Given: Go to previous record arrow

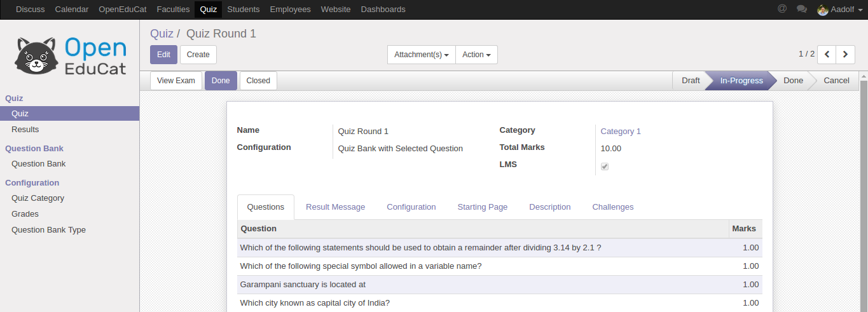Looking at the screenshot, I should point(827,55).
